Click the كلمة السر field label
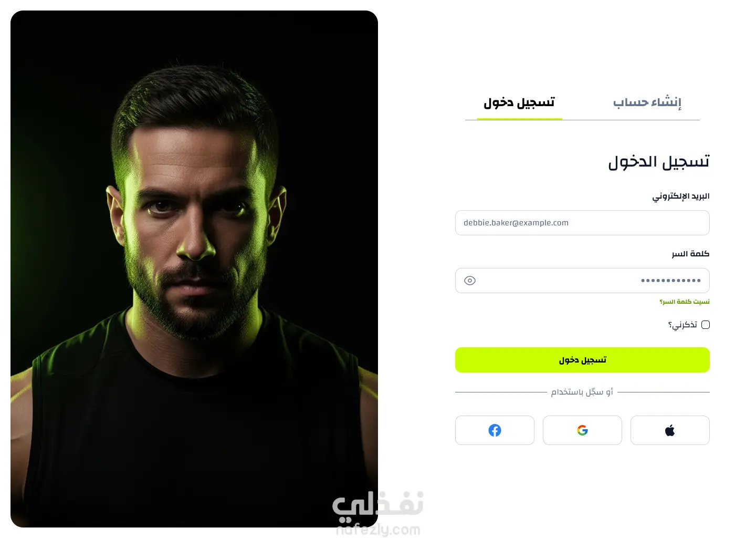This screenshot has width=756, height=538. tap(690, 254)
